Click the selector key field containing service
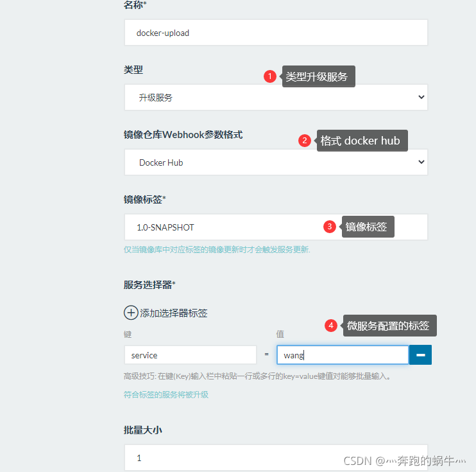Viewport: 476px width, 472px height. point(191,354)
